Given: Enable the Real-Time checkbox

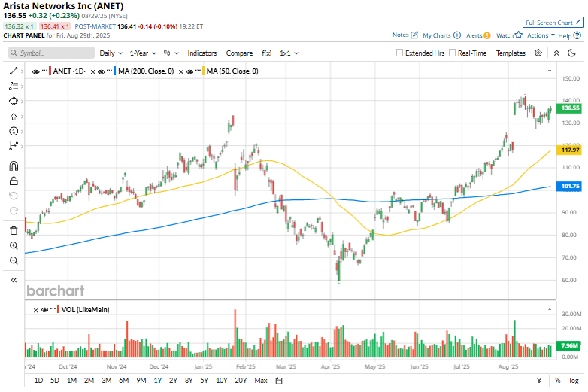Looking at the screenshot, I should tap(452, 53).
